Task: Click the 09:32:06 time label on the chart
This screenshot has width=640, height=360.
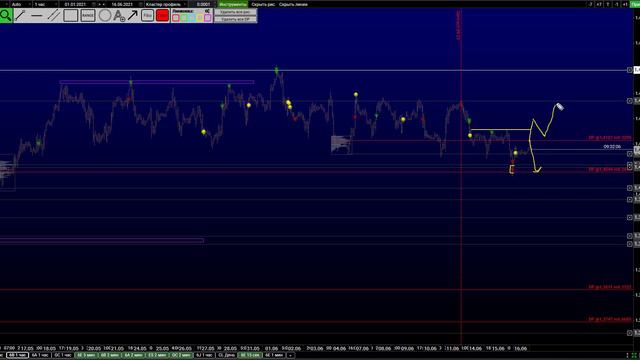Action: (612, 147)
